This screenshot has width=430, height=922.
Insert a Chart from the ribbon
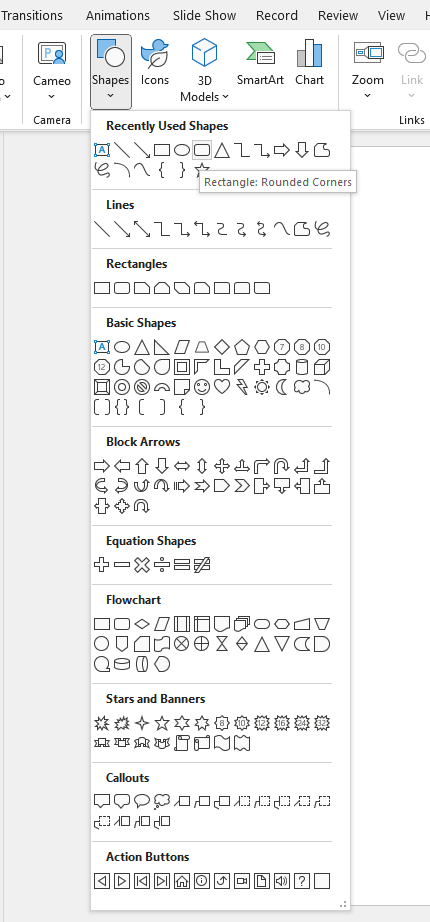[x=309, y=63]
